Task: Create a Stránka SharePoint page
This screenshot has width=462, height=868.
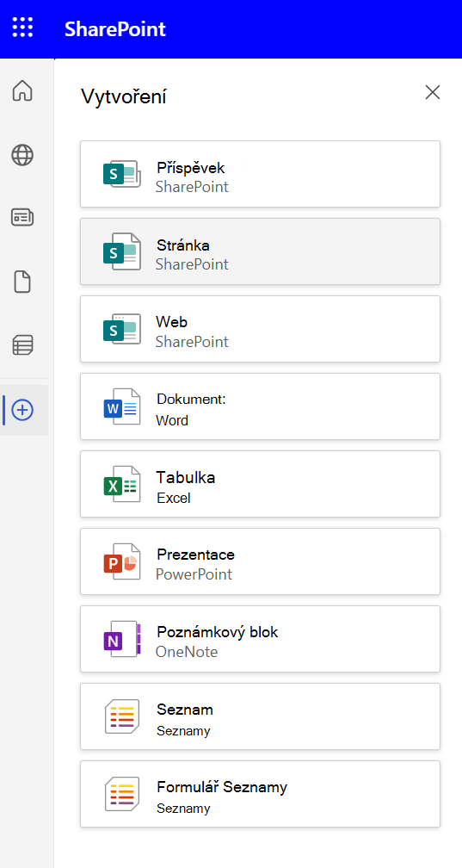Action: [x=260, y=251]
